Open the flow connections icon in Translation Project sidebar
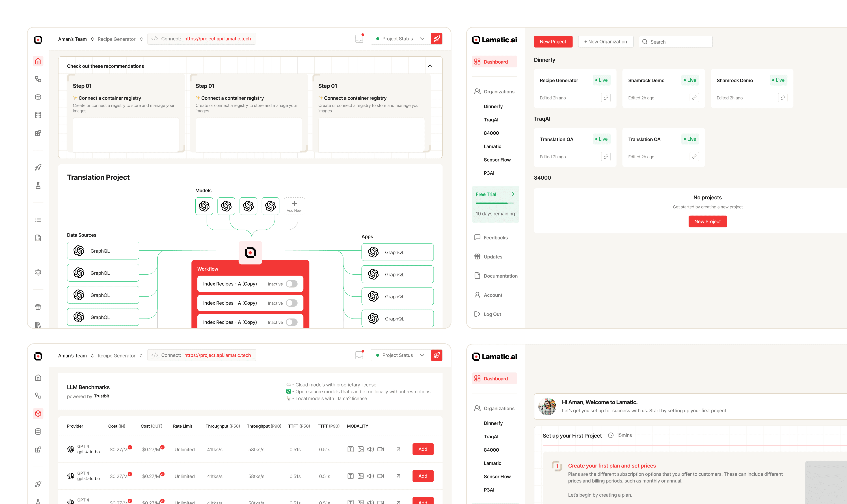 [x=38, y=79]
